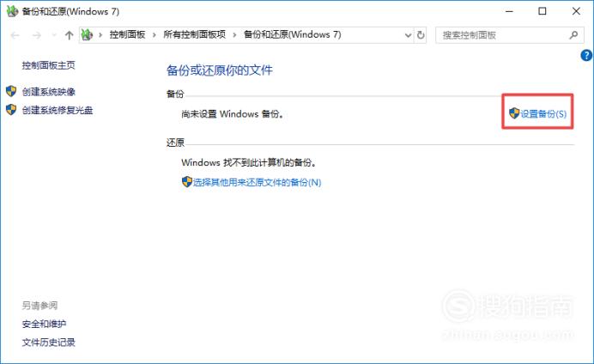The image size is (594, 364).
Task: Click shield icon beside 选择其他用来还原文件的备份
Action: pyautogui.click(x=187, y=182)
